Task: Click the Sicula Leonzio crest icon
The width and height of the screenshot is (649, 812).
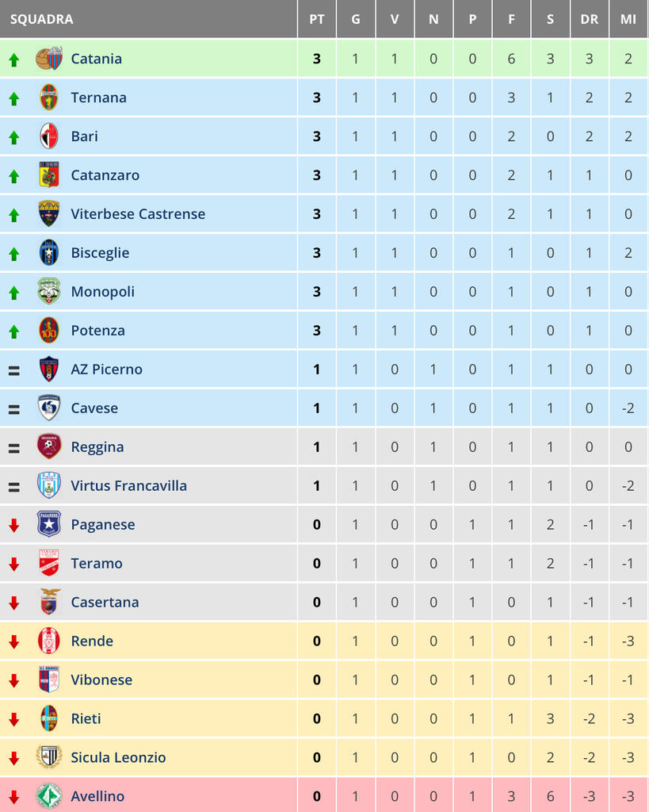Action: (x=49, y=757)
